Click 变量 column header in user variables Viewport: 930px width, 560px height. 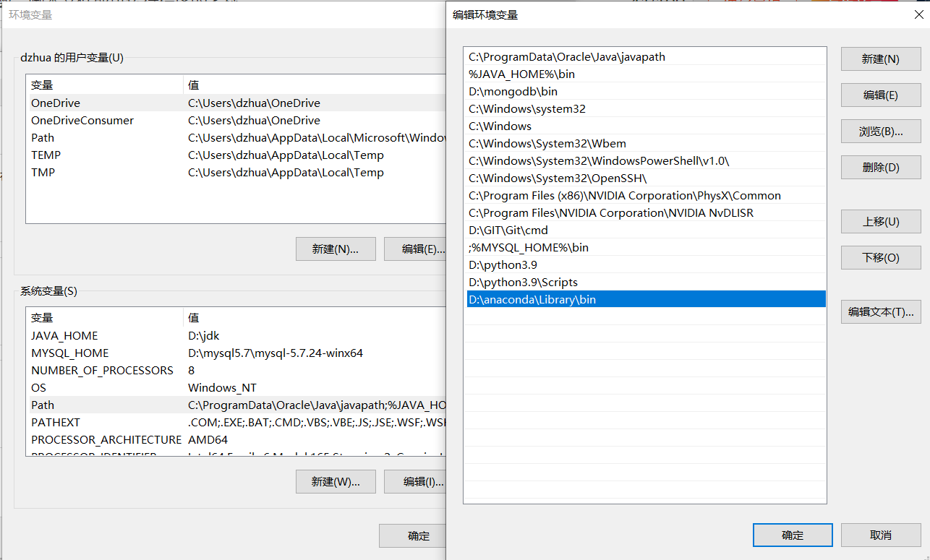105,85
